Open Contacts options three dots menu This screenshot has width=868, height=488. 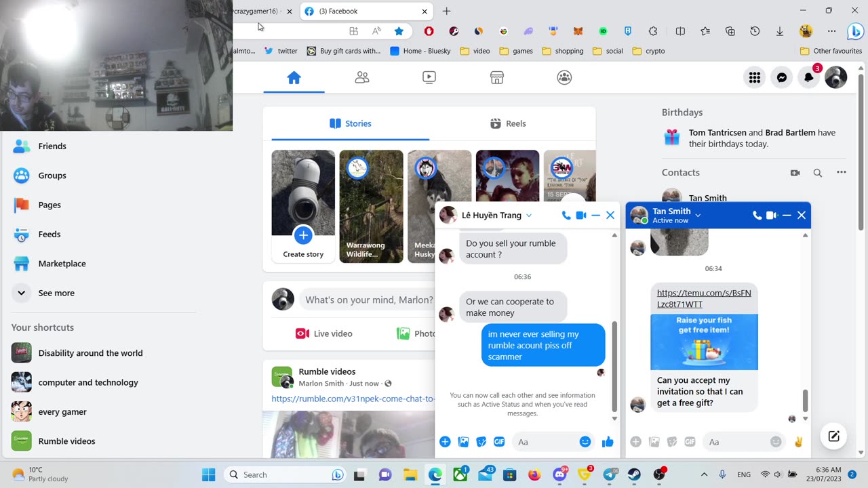pos(842,172)
